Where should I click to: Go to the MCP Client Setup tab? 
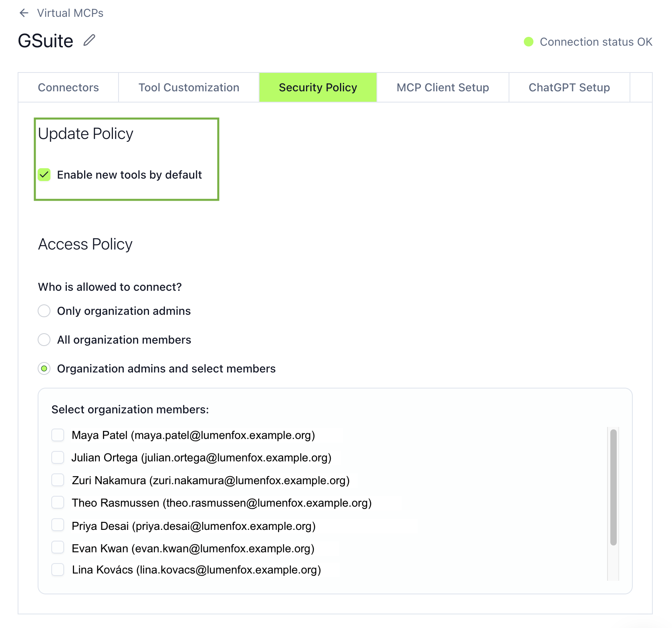point(443,87)
